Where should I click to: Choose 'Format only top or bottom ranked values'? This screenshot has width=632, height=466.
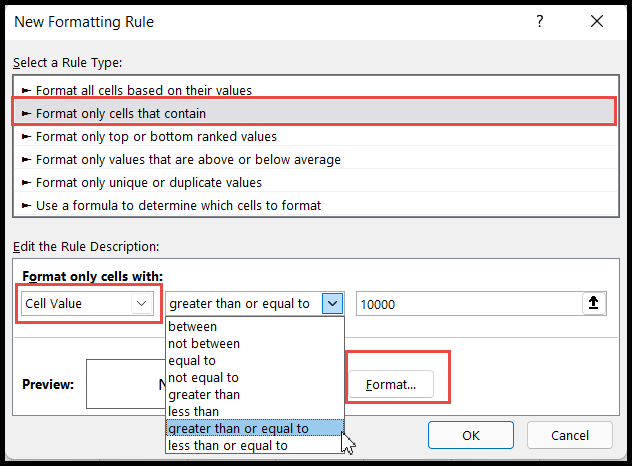[x=156, y=136]
